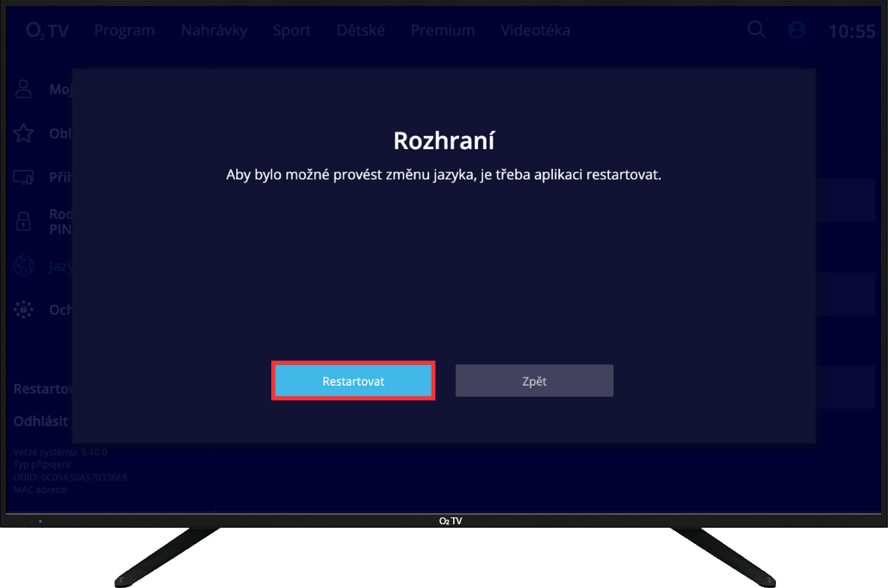This screenshot has height=588, width=888.
Task: Click the O2 TV logo in top bar
Action: tap(47, 31)
